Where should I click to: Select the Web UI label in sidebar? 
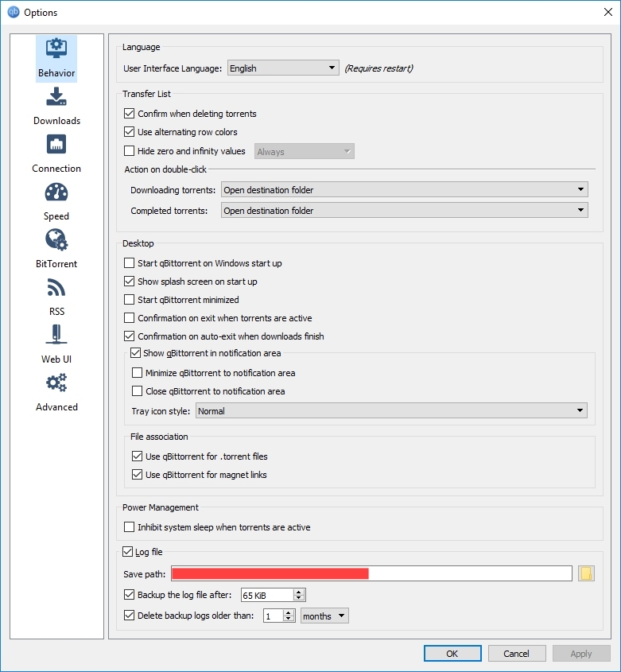56,359
